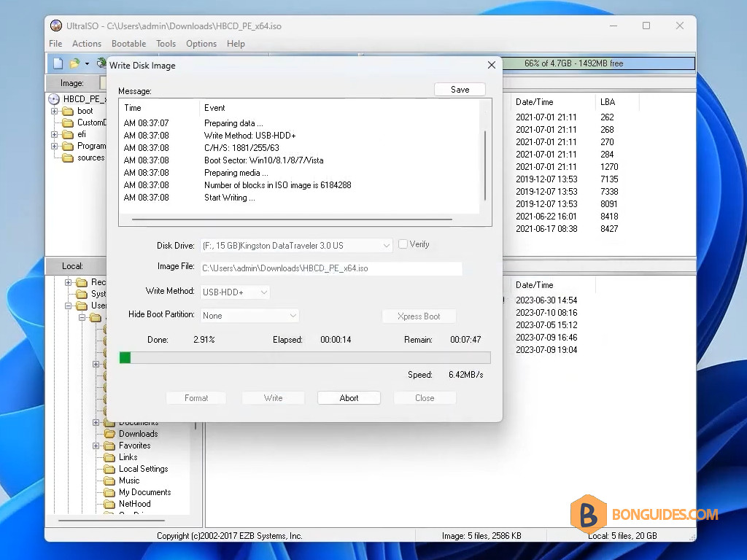Click the Time column header in log
This screenshot has width=747, height=560.
click(133, 108)
